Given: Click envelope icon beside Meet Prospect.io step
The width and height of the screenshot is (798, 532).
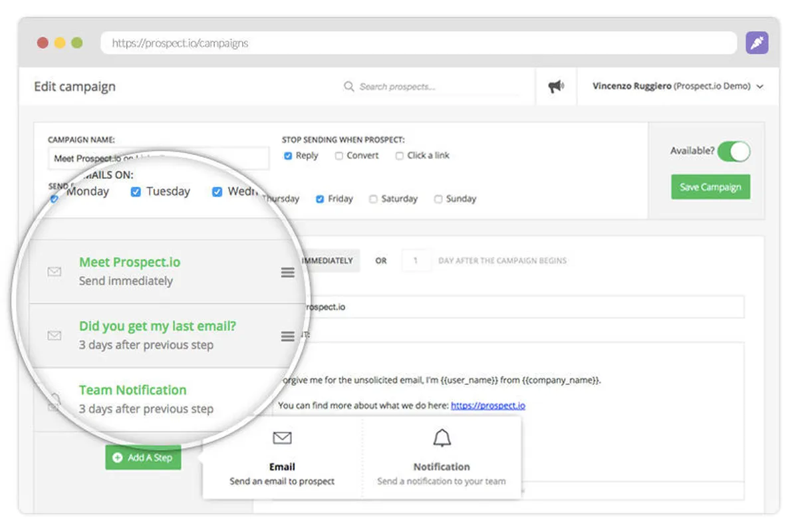Looking at the screenshot, I should tap(55, 271).
